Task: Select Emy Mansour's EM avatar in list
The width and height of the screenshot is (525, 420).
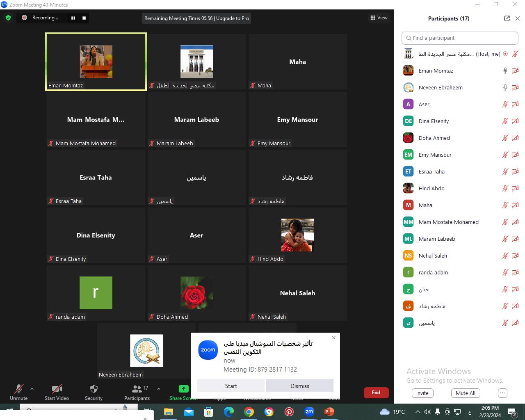Action: [x=408, y=155]
